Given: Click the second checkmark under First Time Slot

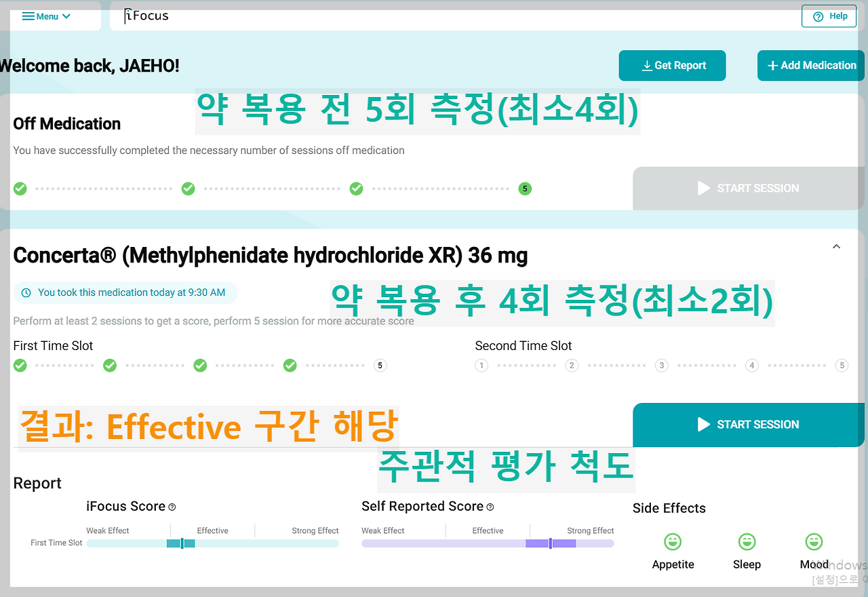Looking at the screenshot, I should click(110, 366).
